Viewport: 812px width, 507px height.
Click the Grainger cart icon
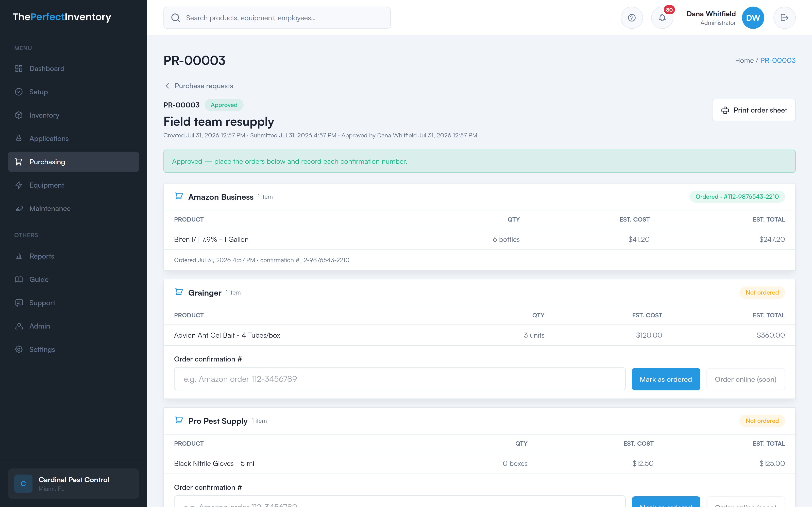click(x=179, y=292)
